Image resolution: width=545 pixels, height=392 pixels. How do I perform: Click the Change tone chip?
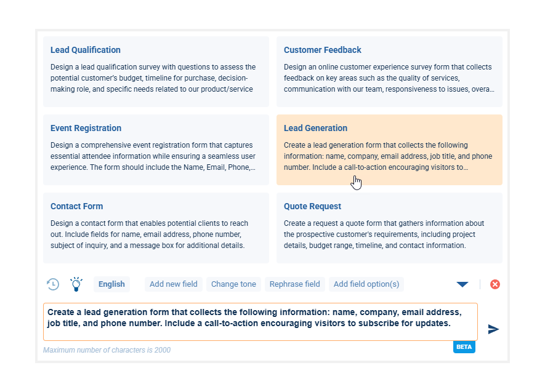tap(233, 284)
